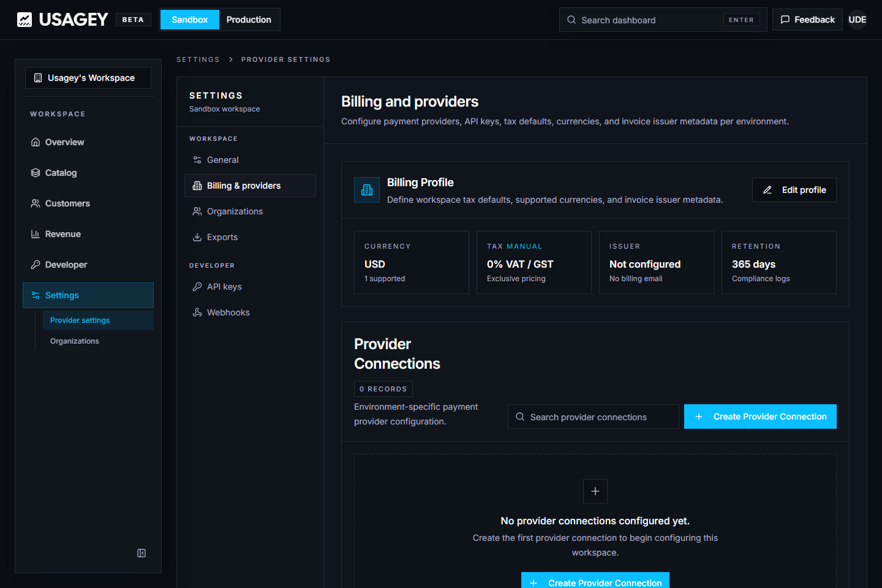Viewport: 882px width, 588px height.
Task: Open the Usagey's Workspace selector
Action: 88,78
